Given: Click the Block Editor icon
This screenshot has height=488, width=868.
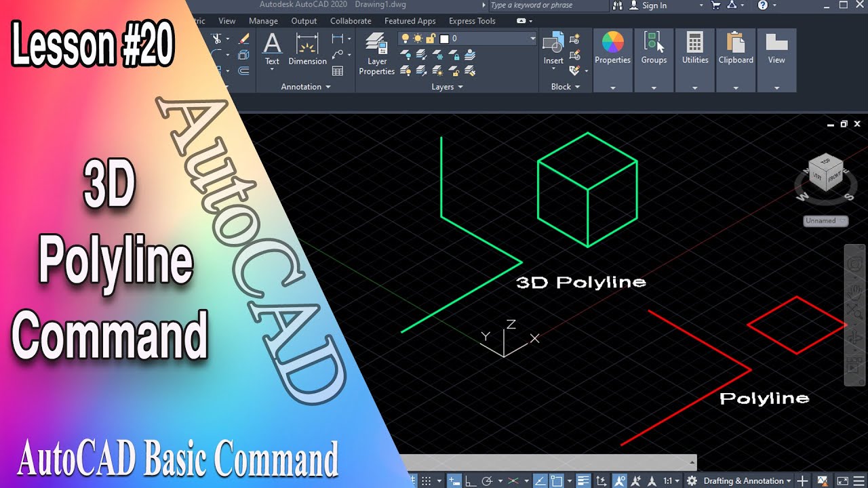Looking at the screenshot, I should point(574,55).
